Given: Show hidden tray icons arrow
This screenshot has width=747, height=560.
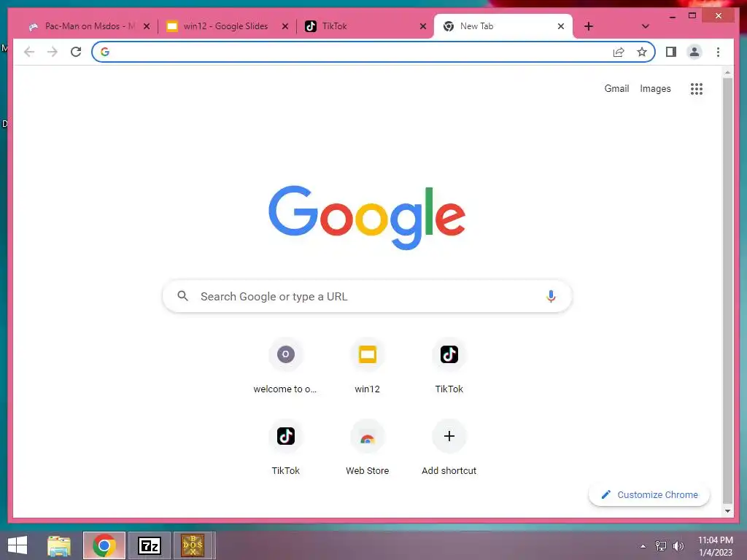Looking at the screenshot, I should click(643, 546).
